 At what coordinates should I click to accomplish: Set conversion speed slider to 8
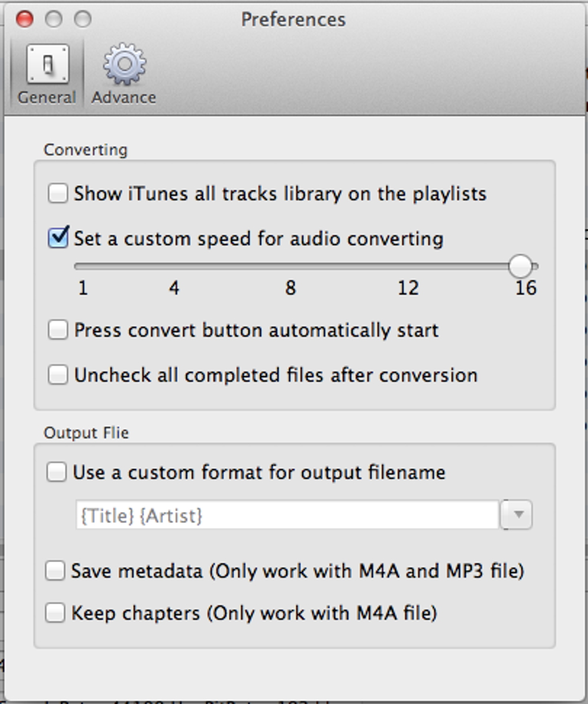pyautogui.click(x=291, y=266)
